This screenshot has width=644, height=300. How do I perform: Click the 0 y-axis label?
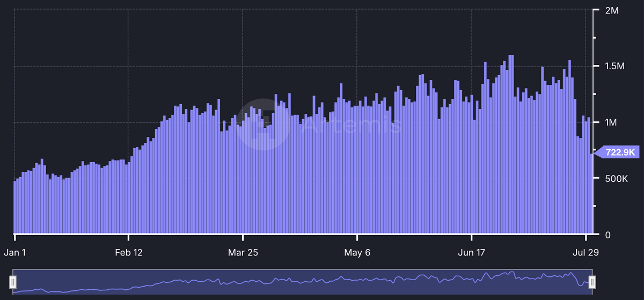point(608,235)
